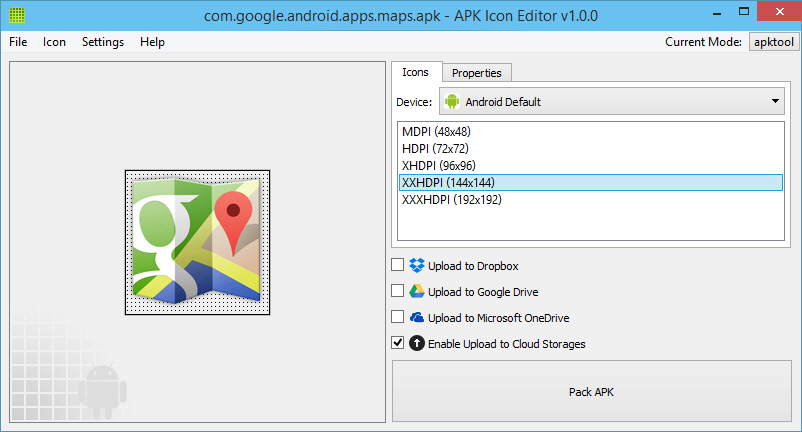Click the Google Drive logo icon
This screenshot has width=802, height=432.
click(417, 291)
